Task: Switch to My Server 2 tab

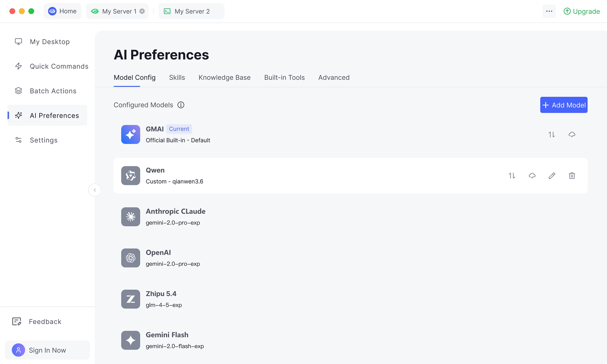Action: coord(191,11)
